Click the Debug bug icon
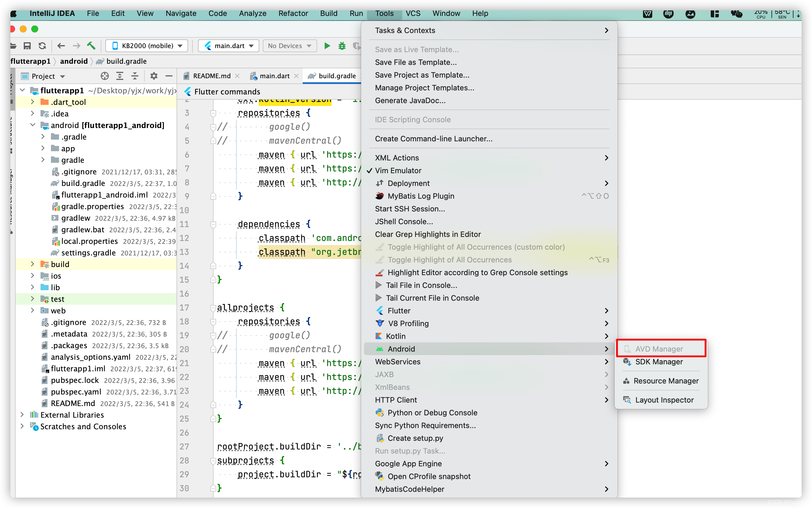This screenshot has width=812, height=508. (342, 46)
